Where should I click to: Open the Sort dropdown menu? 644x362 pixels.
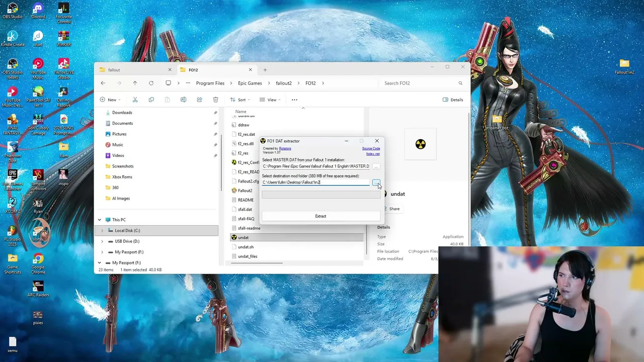coord(240,100)
